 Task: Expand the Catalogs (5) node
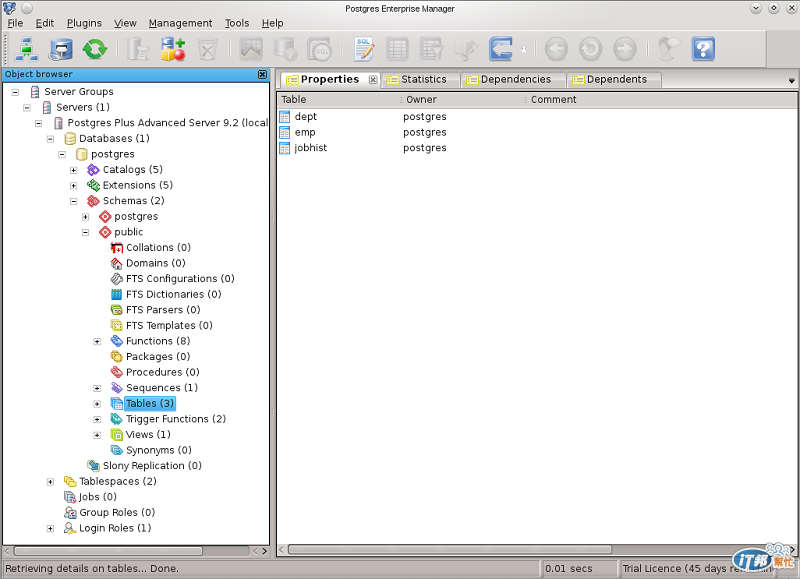[x=73, y=170]
